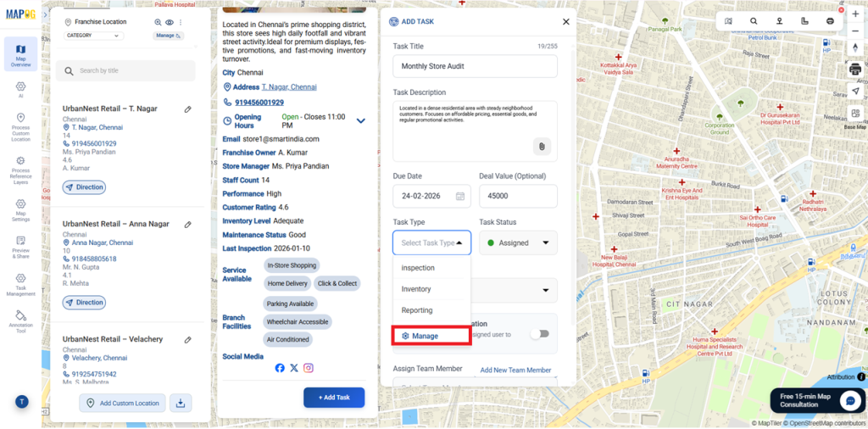This screenshot has height=429, width=868.
Task: Click the Add New Team Member link
Action: (x=515, y=370)
